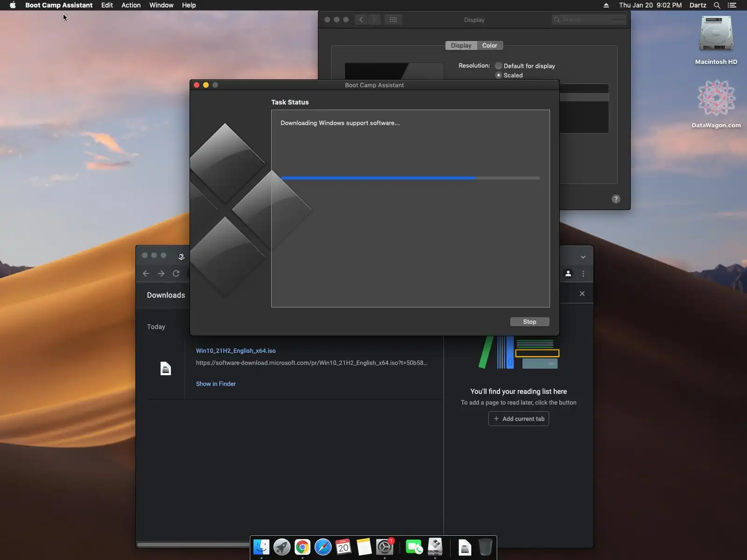The image size is (747, 560).
Task: Open the Apple menu
Action: pos(13,5)
